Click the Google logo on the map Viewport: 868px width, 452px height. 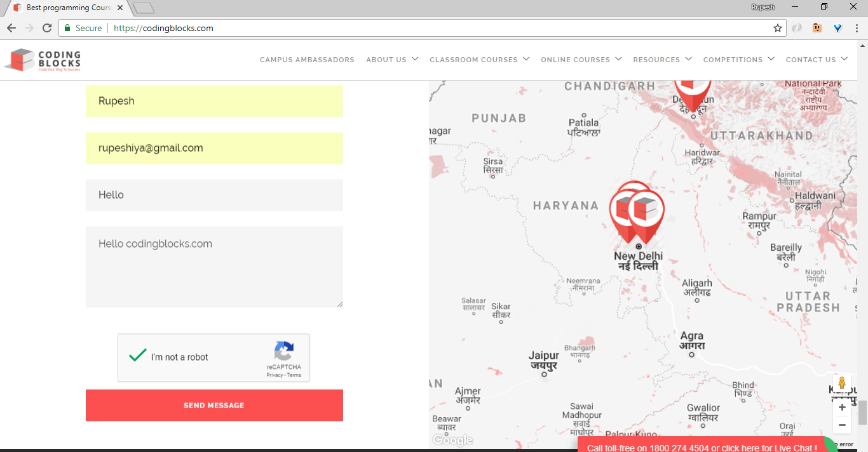click(452, 439)
